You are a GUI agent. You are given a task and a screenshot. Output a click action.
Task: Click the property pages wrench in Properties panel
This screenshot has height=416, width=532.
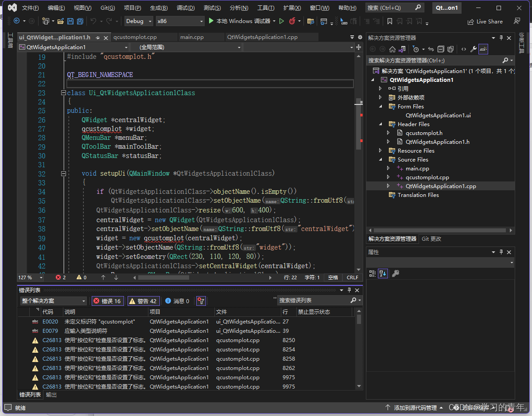[x=396, y=273]
